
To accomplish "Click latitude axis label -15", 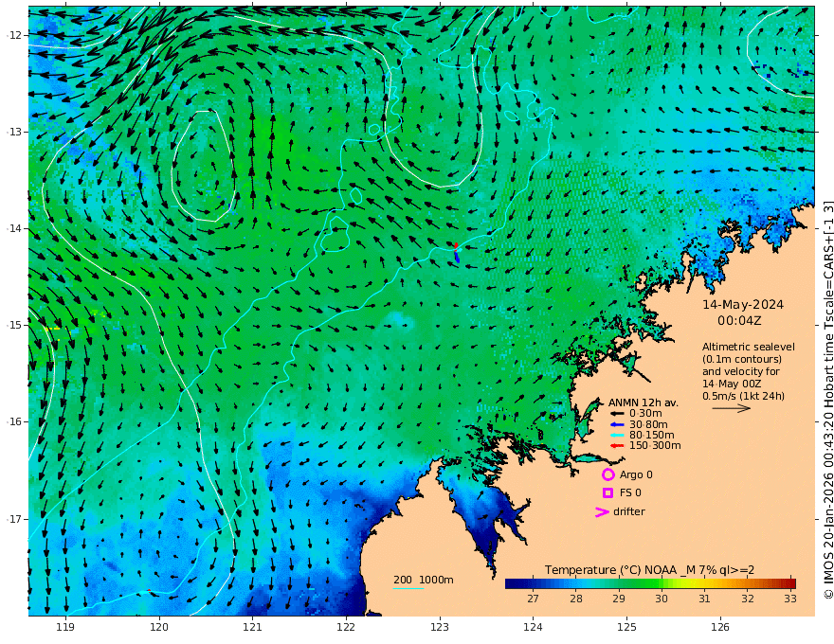I will pyautogui.click(x=14, y=325).
